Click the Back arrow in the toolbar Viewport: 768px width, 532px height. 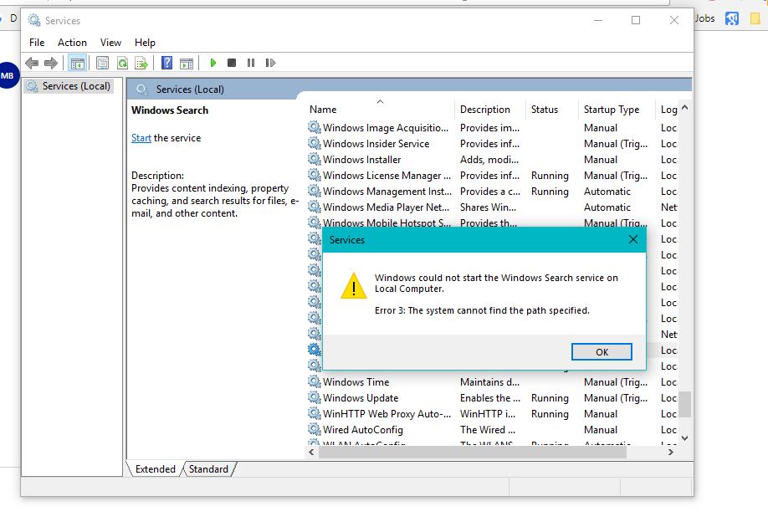(x=32, y=63)
